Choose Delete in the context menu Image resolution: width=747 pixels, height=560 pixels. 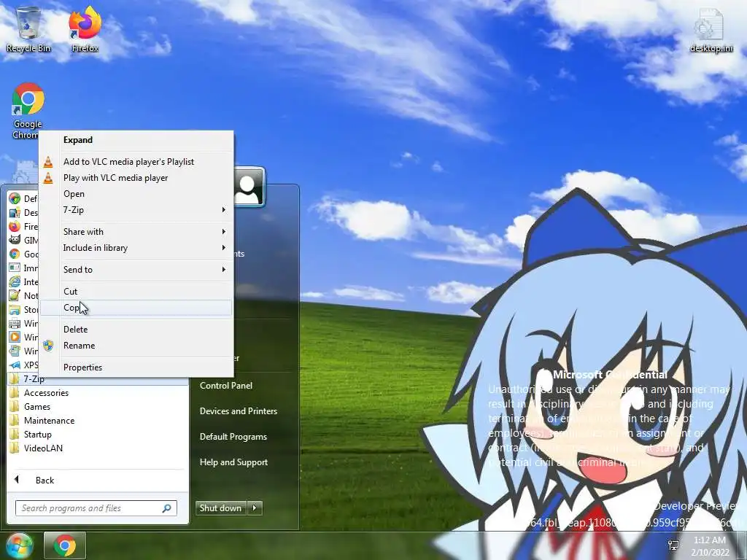136,330
